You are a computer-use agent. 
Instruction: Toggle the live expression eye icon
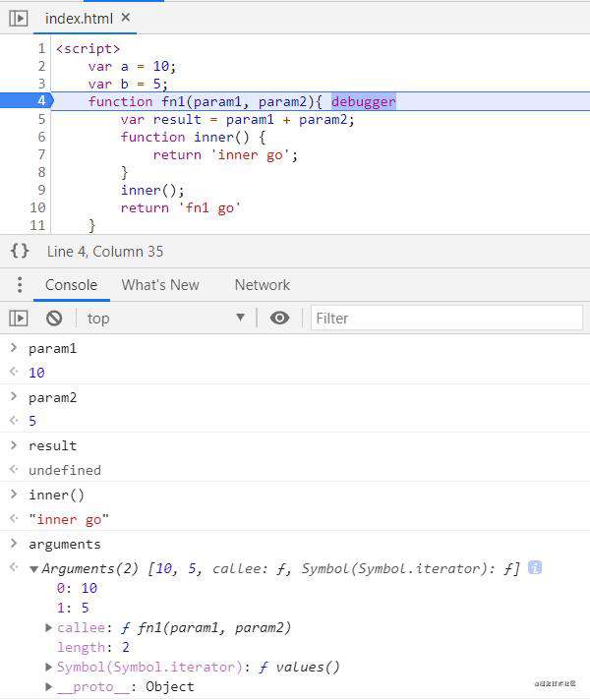point(279,318)
